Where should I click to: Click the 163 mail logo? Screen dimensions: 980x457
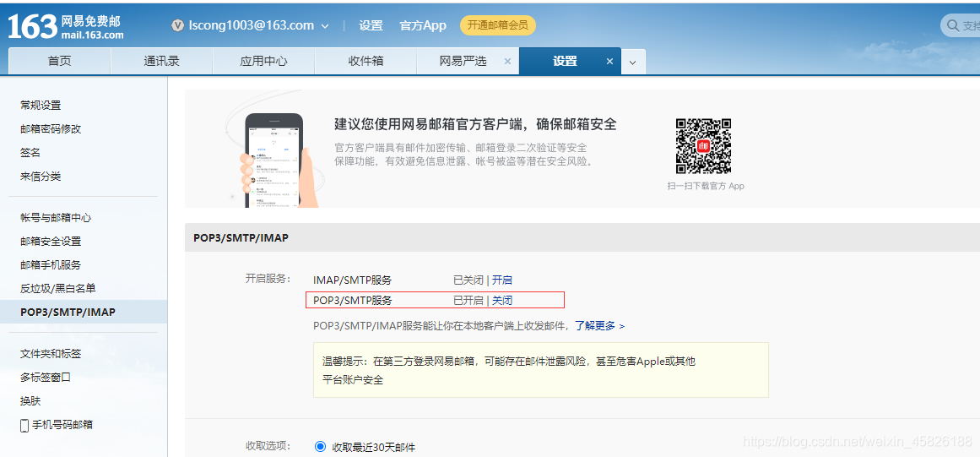click(x=66, y=26)
